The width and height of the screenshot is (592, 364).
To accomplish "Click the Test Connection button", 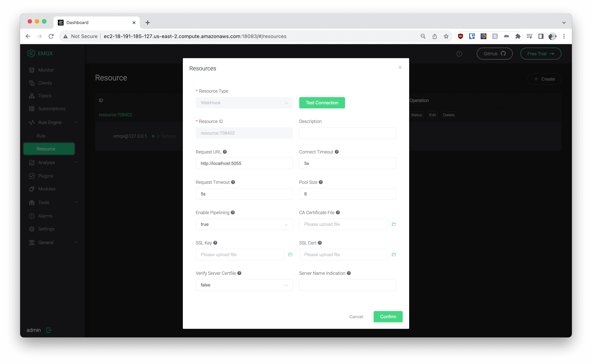I will coord(322,102).
